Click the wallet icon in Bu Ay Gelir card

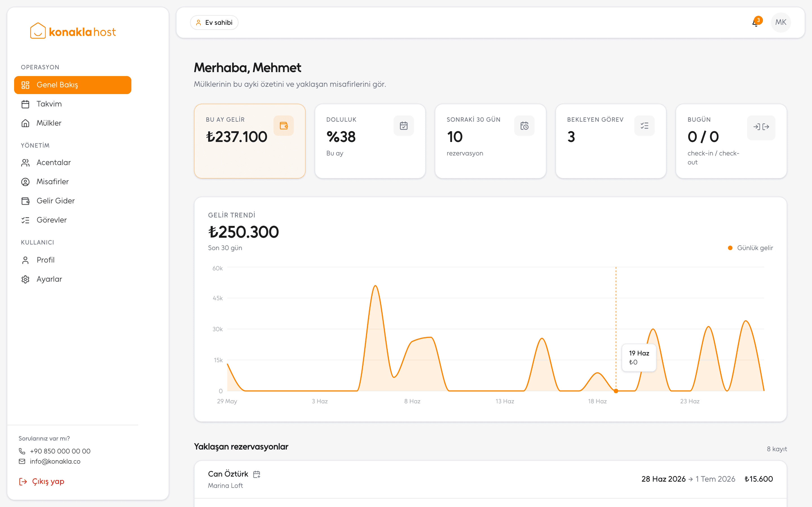pos(284,126)
